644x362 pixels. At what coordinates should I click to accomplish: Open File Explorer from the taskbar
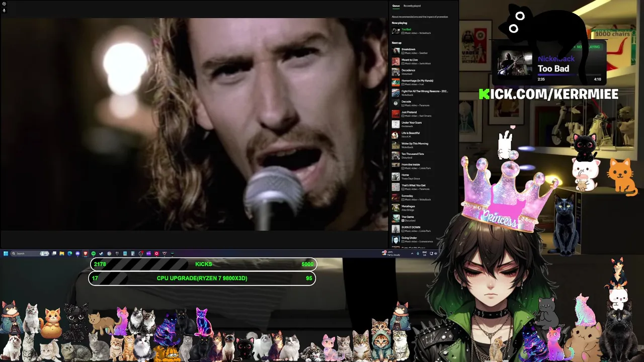coord(62,253)
